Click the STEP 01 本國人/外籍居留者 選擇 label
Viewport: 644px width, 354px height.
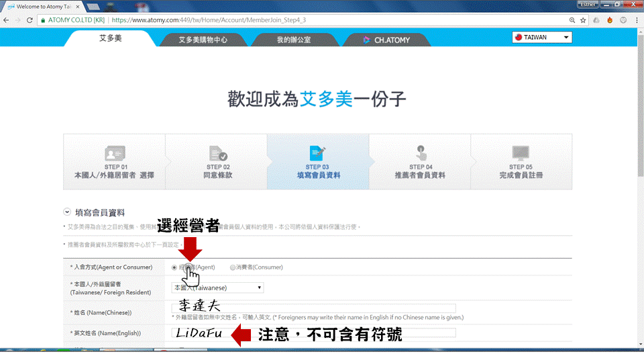coord(114,175)
